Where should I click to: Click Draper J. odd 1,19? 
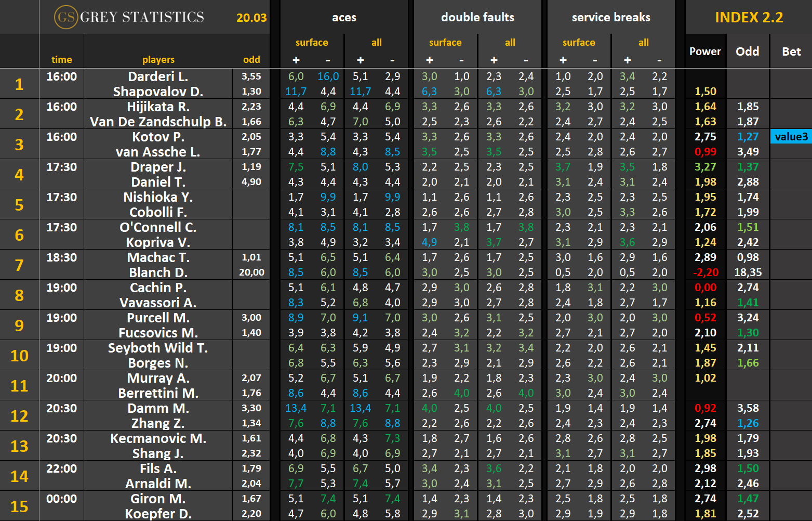click(x=251, y=167)
